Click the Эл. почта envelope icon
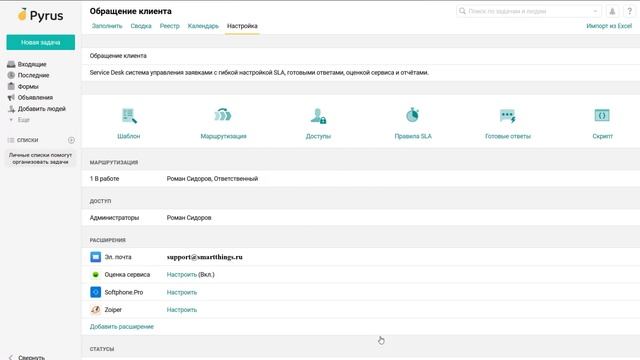Viewport: 640px width, 360px height. point(96,257)
